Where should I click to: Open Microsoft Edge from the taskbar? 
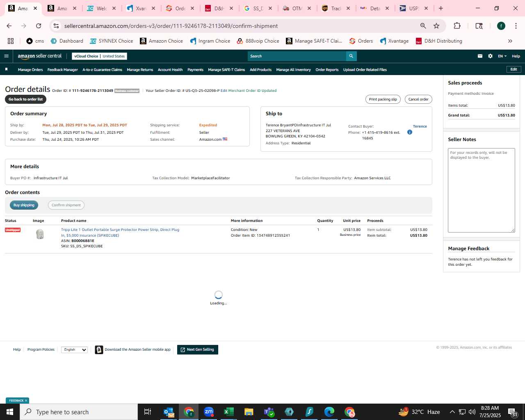pyautogui.click(x=329, y=412)
